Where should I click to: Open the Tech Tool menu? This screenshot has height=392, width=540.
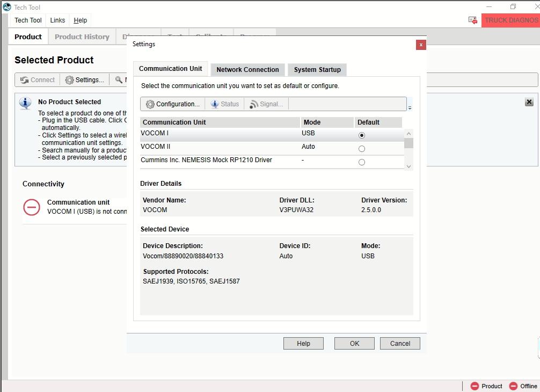pos(28,20)
